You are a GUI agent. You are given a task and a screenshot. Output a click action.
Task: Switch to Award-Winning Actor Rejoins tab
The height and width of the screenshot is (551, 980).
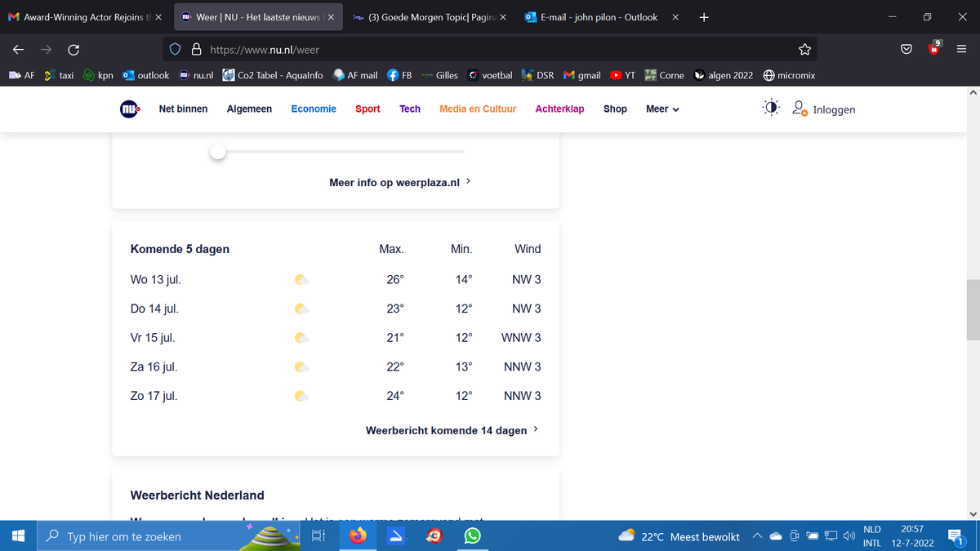click(x=84, y=16)
